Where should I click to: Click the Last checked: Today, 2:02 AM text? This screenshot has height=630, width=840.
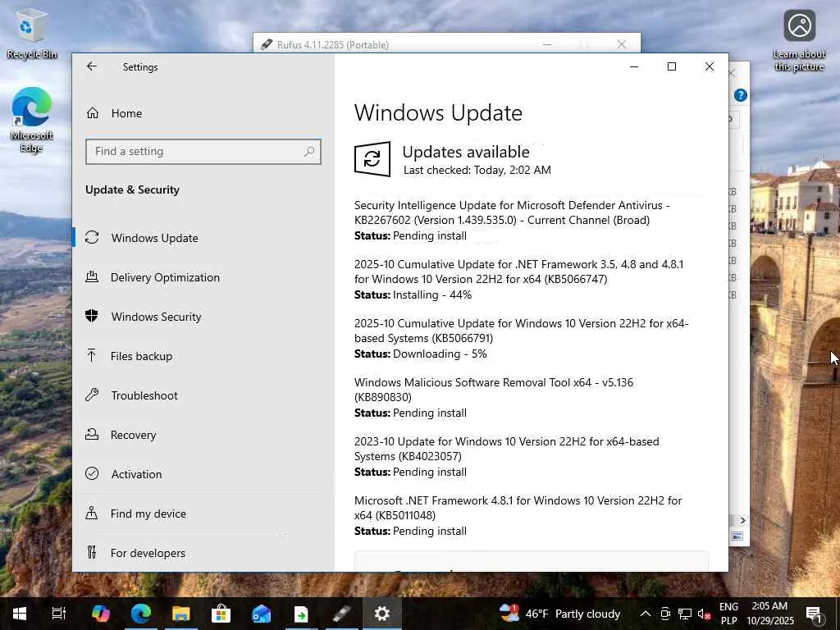pyautogui.click(x=477, y=171)
